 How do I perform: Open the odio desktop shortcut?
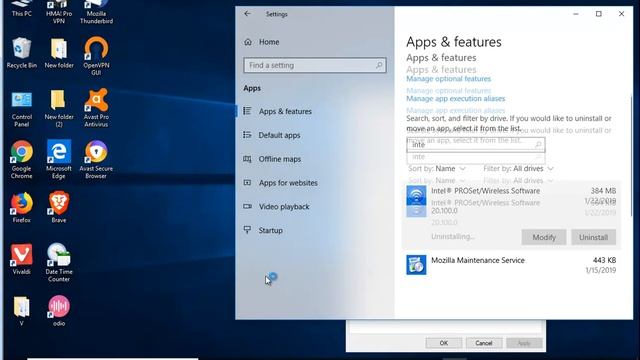[59, 311]
